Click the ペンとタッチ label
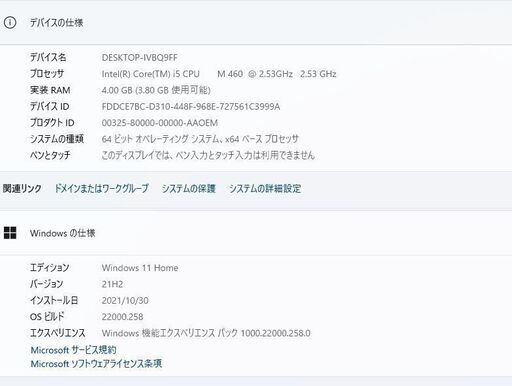The width and height of the screenshot is (512, 386). 50,155
